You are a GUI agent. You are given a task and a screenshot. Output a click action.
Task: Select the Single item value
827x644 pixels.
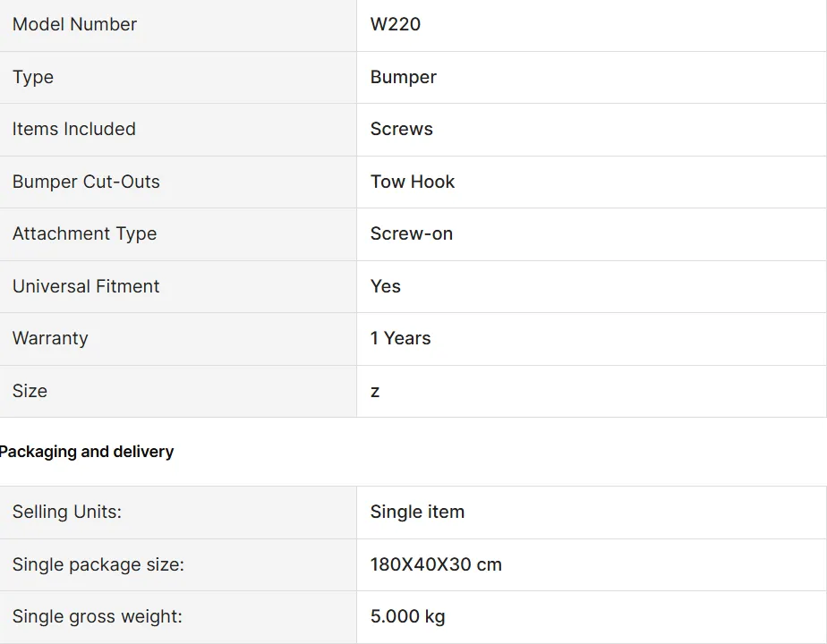pos(418,512)
